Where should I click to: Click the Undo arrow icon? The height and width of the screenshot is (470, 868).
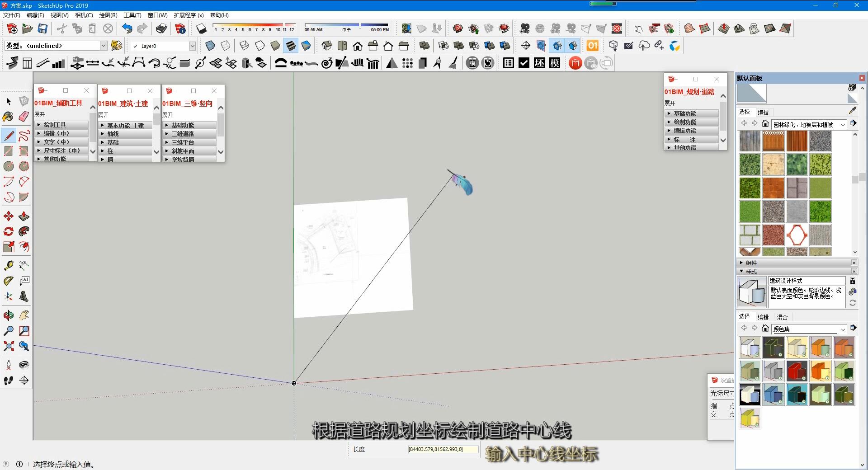[127, 29]
